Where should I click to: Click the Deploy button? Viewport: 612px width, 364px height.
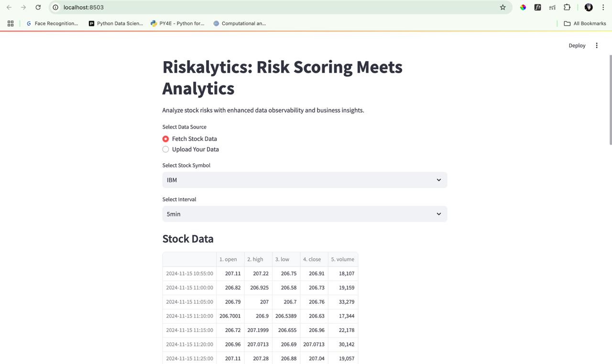(x=577, y=45)
